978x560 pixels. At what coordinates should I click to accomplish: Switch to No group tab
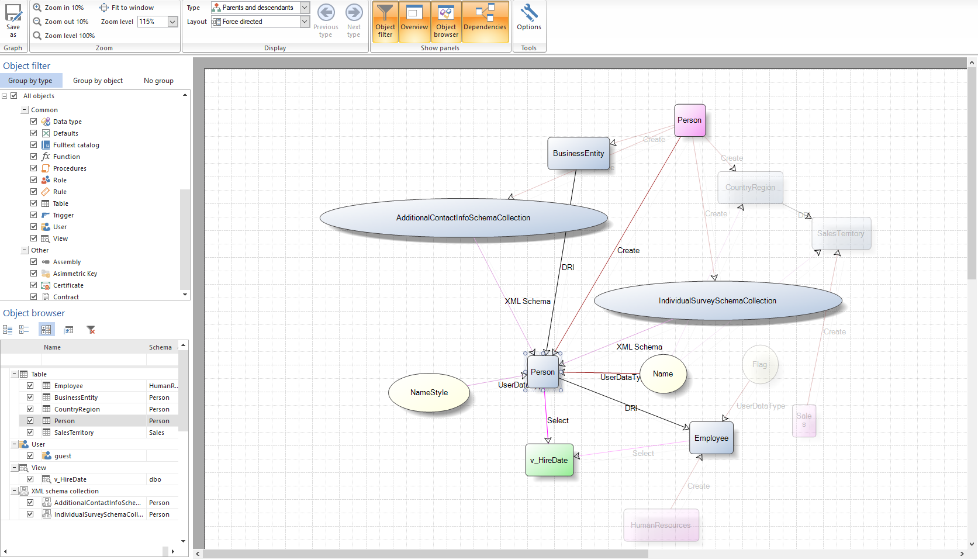[159, 81]
